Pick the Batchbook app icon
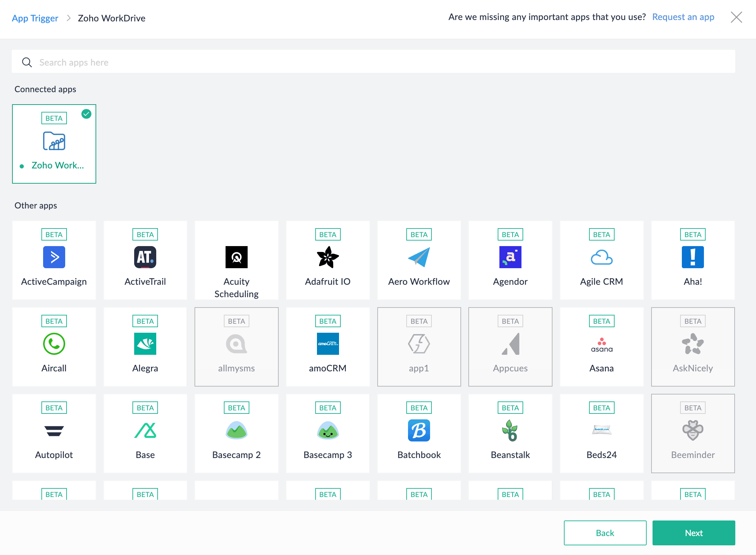756x555 pixels. [419, 430]
